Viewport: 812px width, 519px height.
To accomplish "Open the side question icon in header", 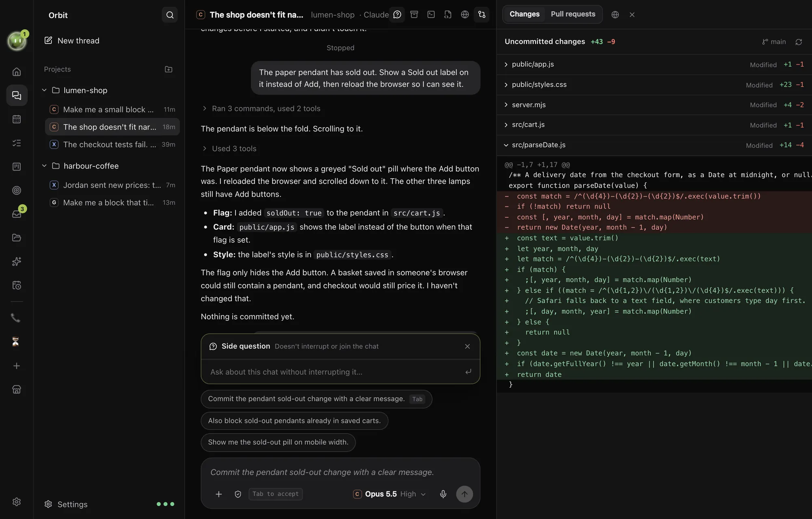I will [x=397, y=15].
